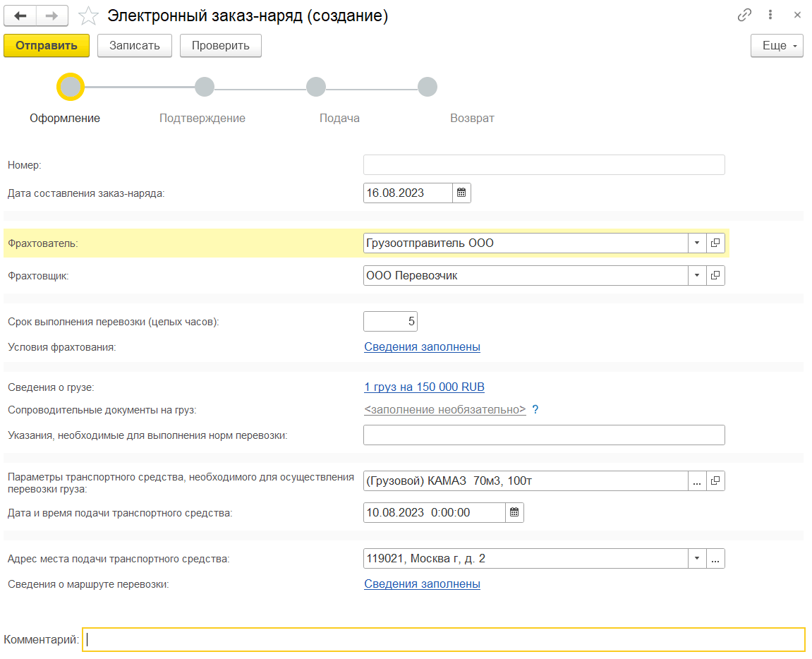Click the question mark help icon

(535, 409)
